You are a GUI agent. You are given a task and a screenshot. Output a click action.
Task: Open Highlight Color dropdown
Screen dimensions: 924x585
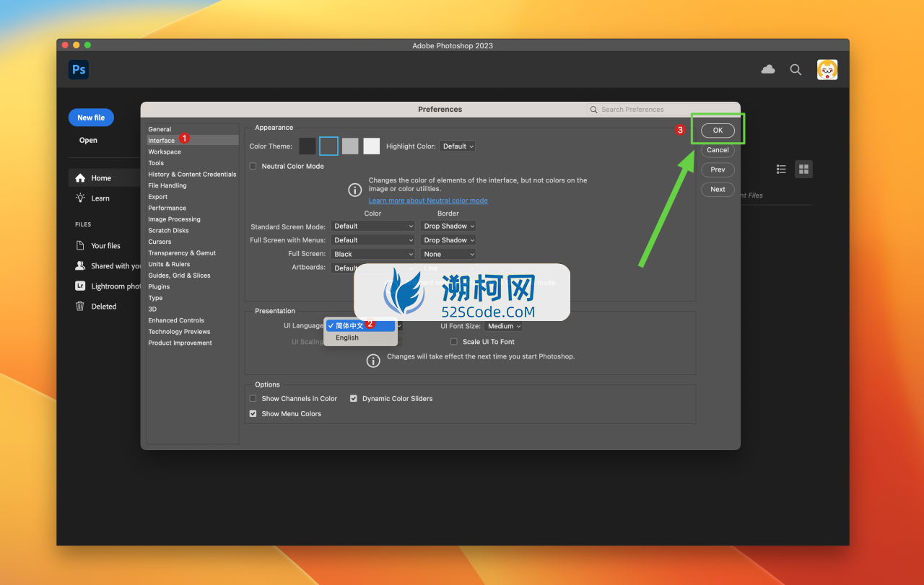(x=458, y=146)
